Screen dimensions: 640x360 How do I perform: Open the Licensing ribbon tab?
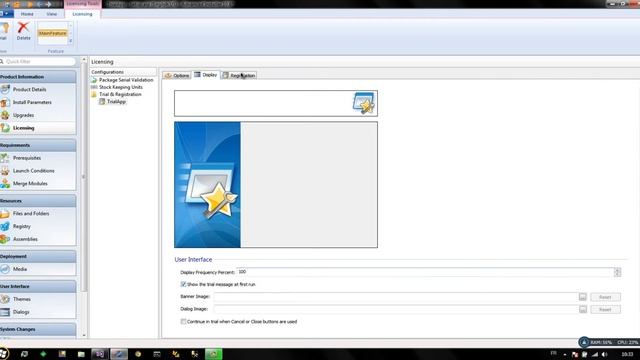[82, 14]
